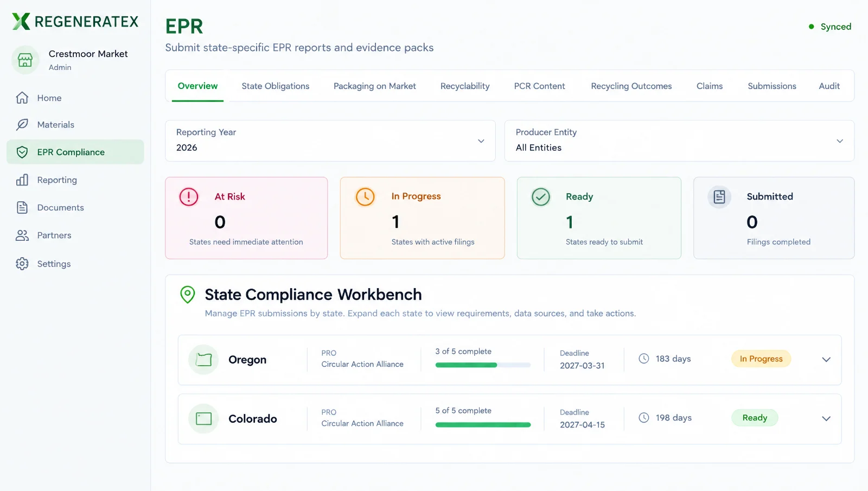Go to the Claims tab
The width and height of the screenshot is (868, 491).
(x=710, y=86)
